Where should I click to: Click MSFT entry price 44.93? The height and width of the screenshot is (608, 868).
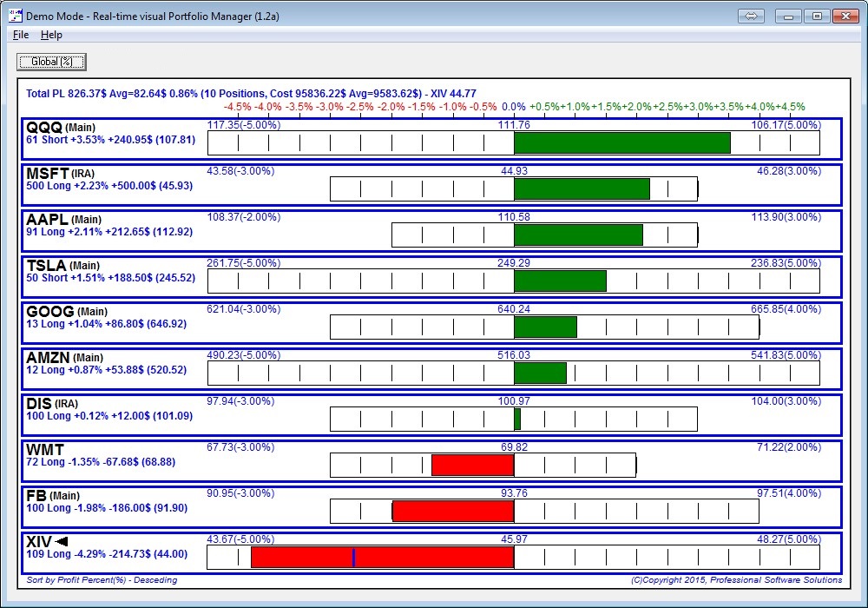pyautogui.click(x=514, y=170)
